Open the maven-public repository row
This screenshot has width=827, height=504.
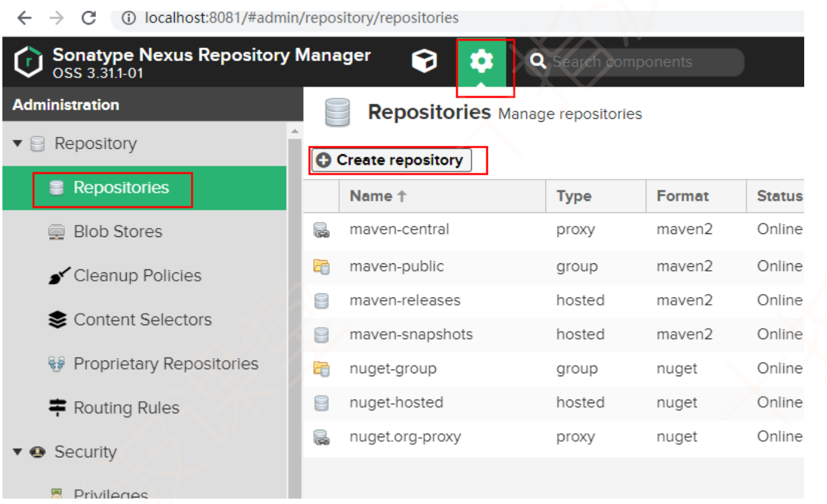pyautogui.click(x=553, y=266)
